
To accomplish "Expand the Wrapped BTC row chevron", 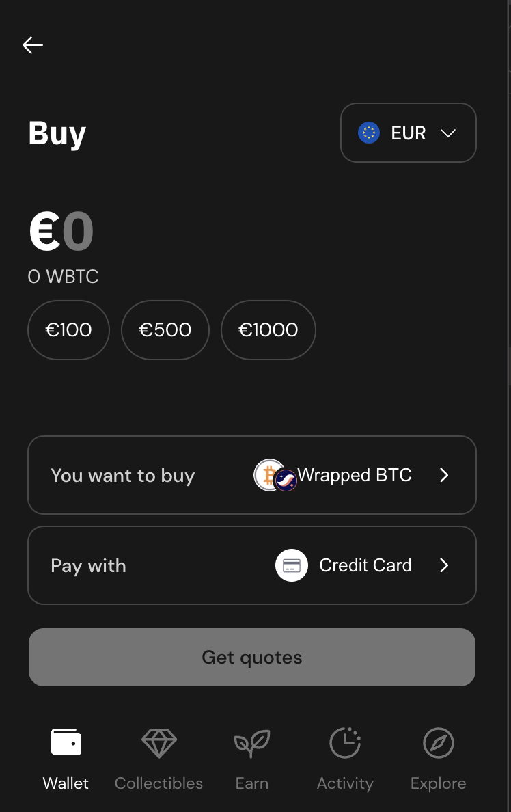I will [x=444, y=475].
